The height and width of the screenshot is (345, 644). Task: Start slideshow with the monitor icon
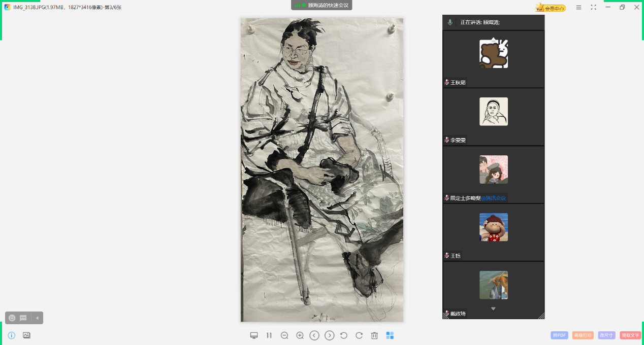(x=254, y=335)
